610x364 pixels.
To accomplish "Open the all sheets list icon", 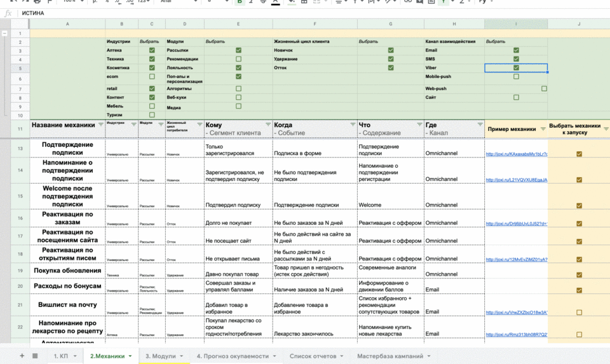I will (x=35, y=356).
